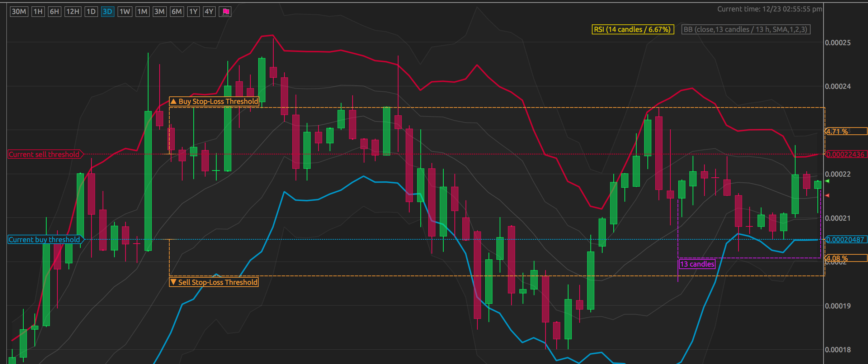Set the chart interval to 12H
Screen dimensions: 868x364
click(73, 11)
